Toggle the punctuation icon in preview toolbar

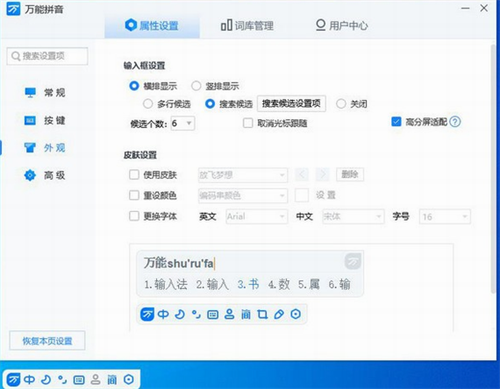(196, 314)
